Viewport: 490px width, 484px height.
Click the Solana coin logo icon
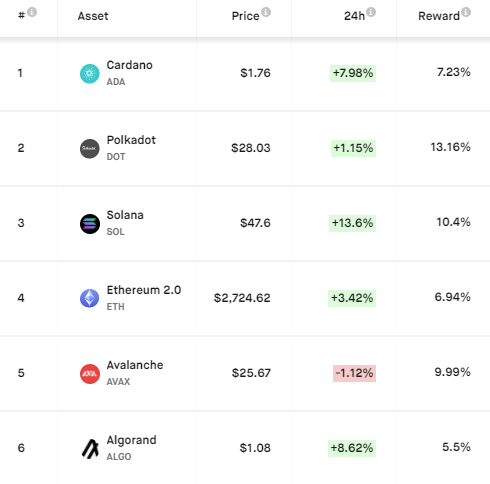90,224
